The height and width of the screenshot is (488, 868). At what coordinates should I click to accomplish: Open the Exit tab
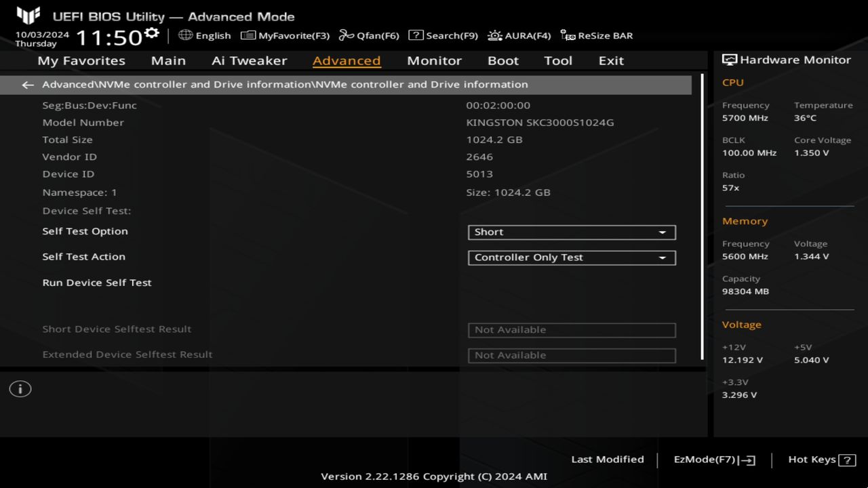click(611, 60)
